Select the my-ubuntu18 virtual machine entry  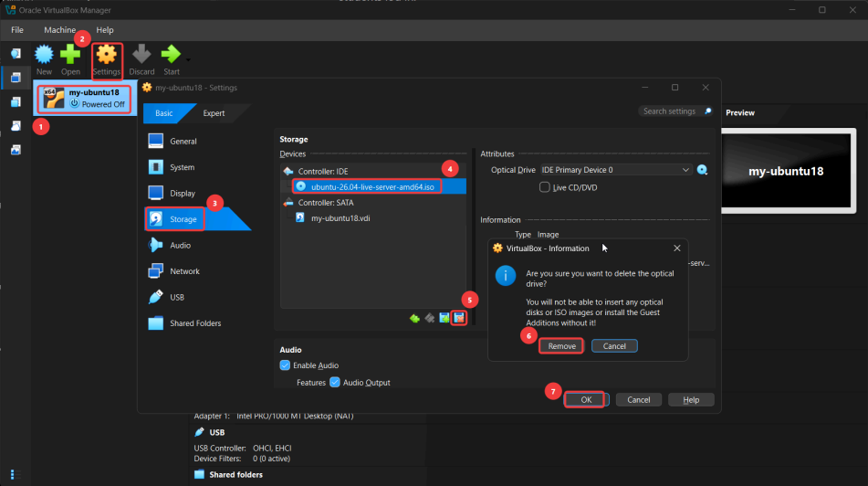pyautogui.click(x=85, y=98)
